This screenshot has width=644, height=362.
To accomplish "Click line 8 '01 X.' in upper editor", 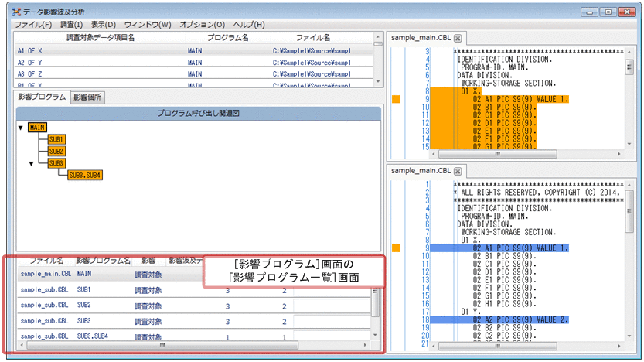I will click(471, 91).
